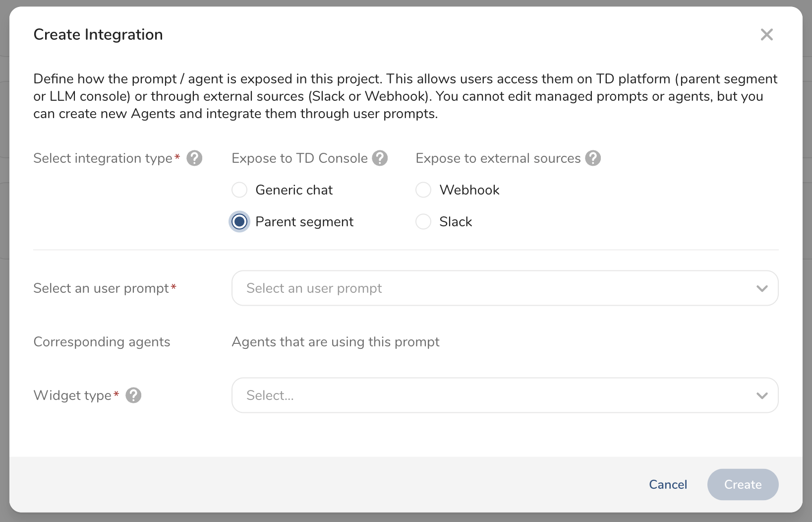
Task: Open the Widget type Select dropdown
Action: pos(496,395)
